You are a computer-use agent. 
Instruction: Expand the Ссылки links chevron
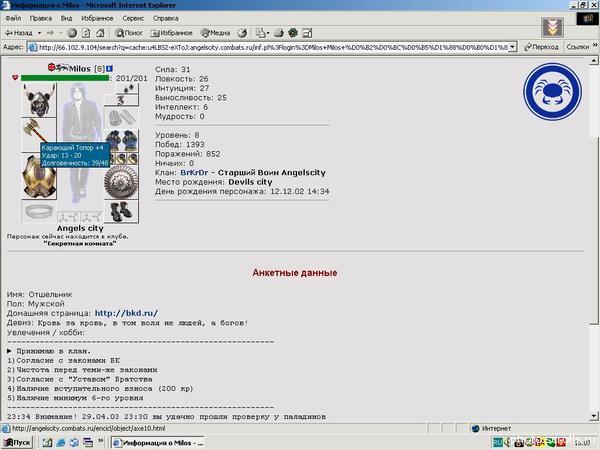[x=595, y=45]
